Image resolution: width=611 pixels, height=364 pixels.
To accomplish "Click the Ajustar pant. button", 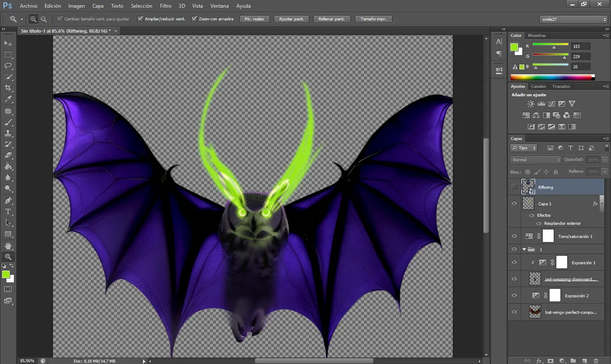I will [291, 19].
